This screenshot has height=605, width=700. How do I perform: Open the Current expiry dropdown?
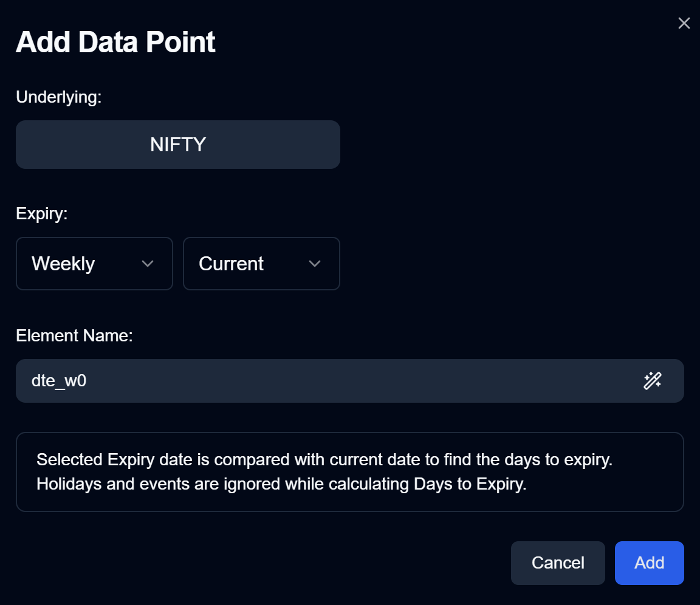click(x=262, y=264)
